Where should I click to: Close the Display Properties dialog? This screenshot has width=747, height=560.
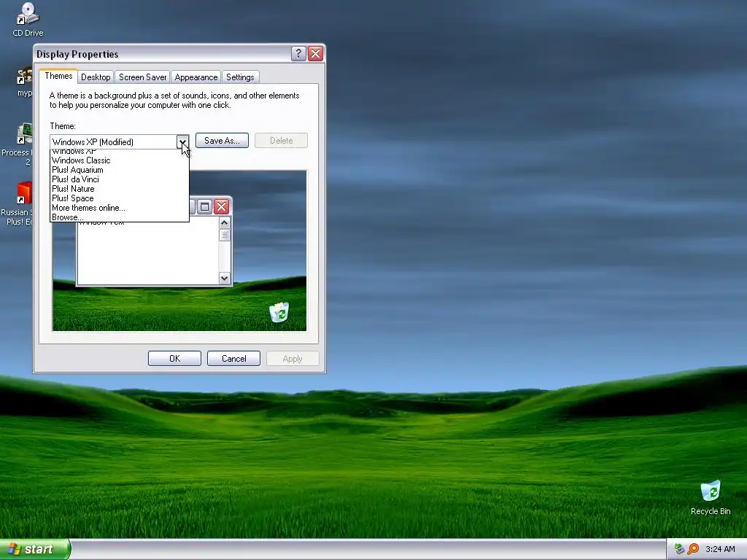315,54
